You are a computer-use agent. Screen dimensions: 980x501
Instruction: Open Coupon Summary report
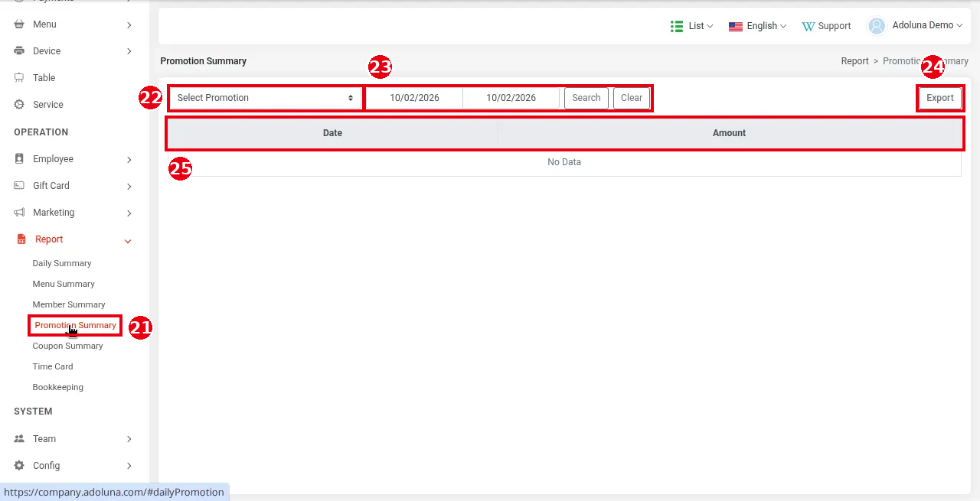click(x=67, y=346)
